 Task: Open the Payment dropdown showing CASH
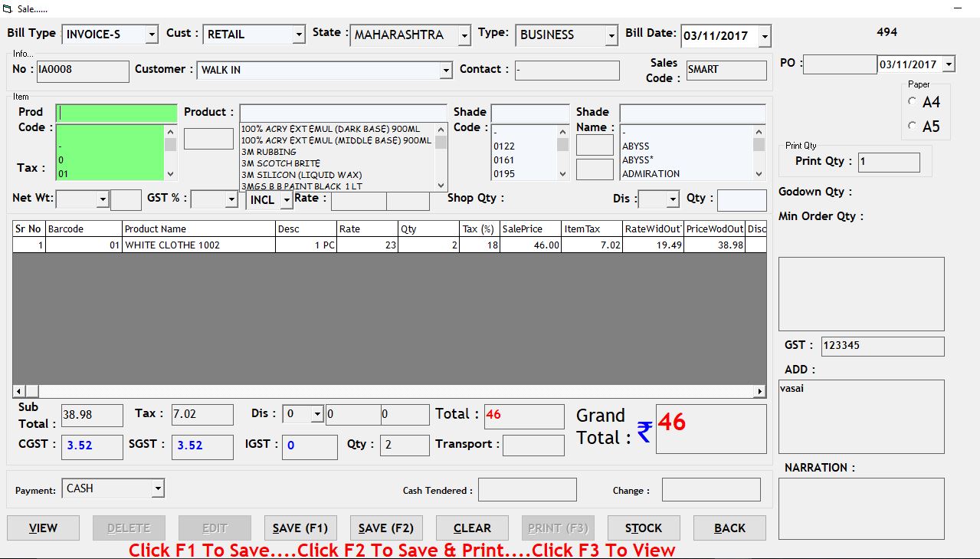pos(158,488)
